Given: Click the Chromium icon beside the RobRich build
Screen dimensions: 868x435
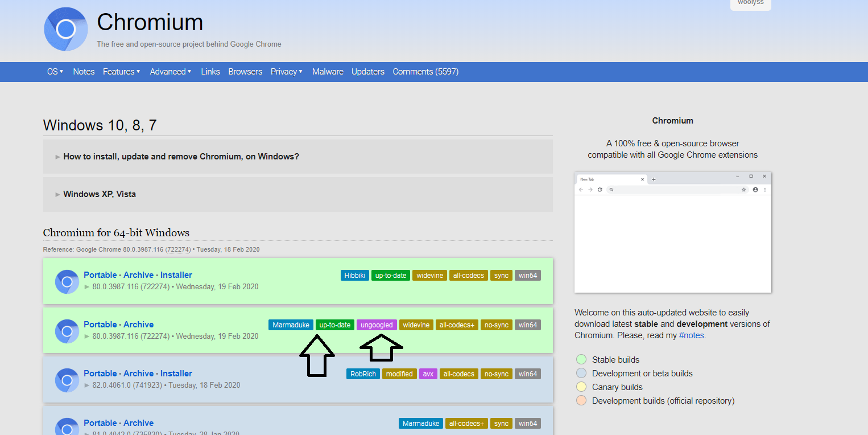Looking at the screenshot, I should (x=67, y=380).
